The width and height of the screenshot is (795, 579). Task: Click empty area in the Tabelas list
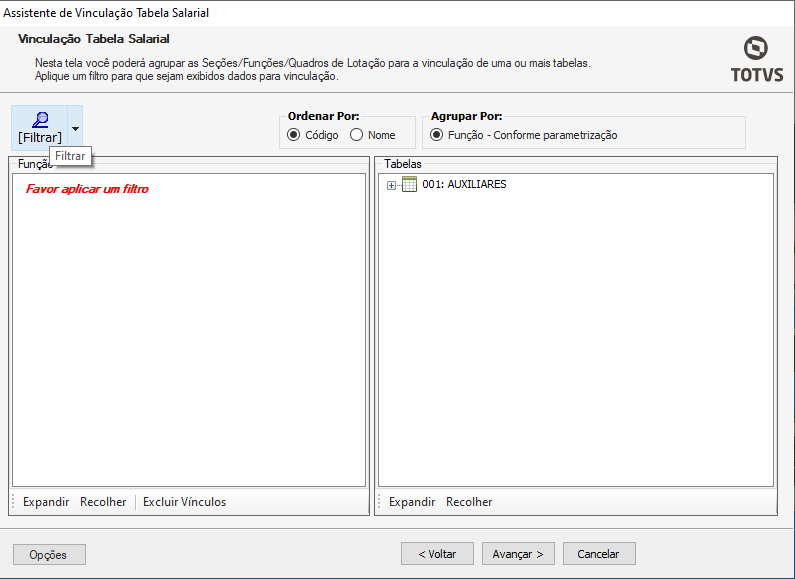coord(573,340)
